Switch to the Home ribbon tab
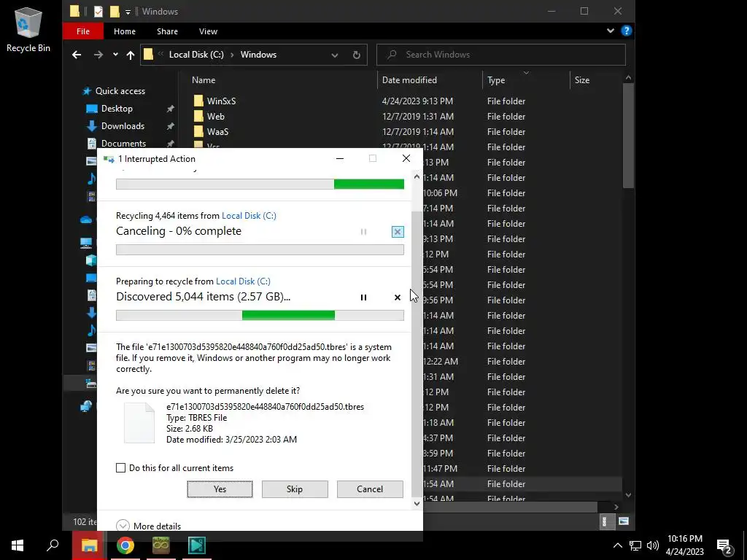This screenshot has height=560, width=747. pyautogui.click(x=124, y=31)
